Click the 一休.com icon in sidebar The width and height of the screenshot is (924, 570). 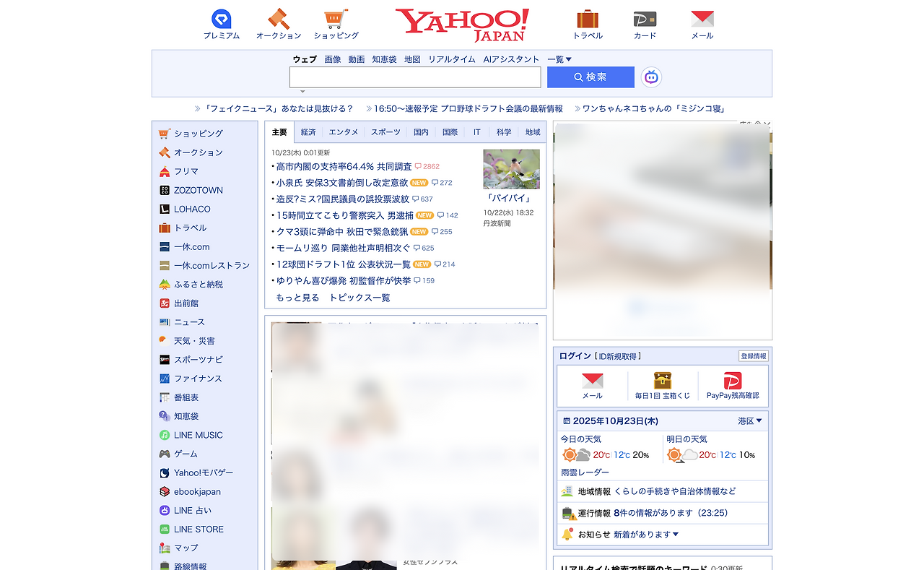click(165, 246)
